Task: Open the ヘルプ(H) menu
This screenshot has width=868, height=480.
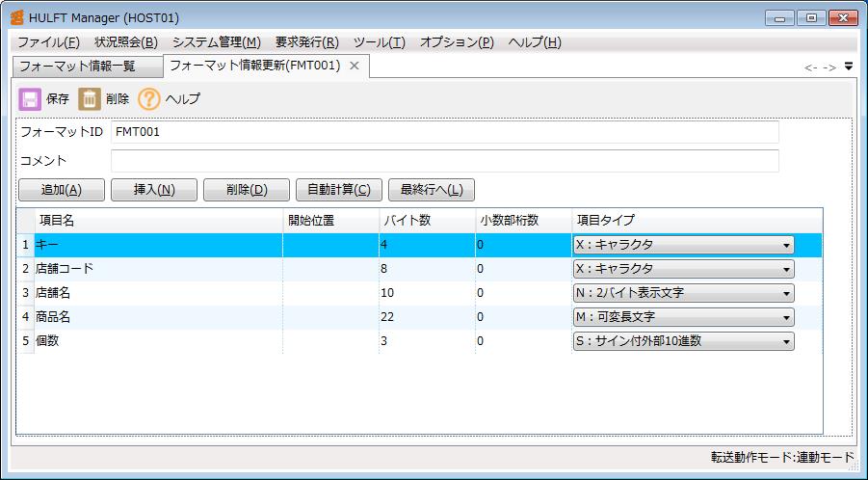Action: click(x=535, y=42)
